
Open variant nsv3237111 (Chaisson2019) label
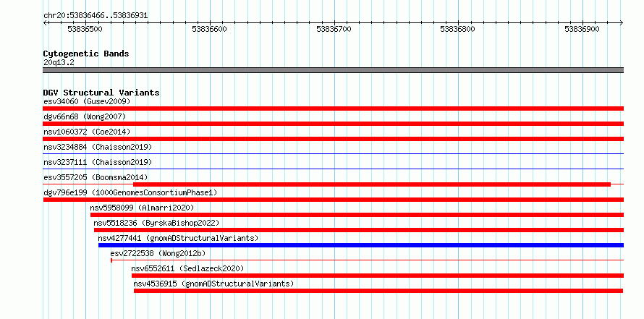coord(98,162)
